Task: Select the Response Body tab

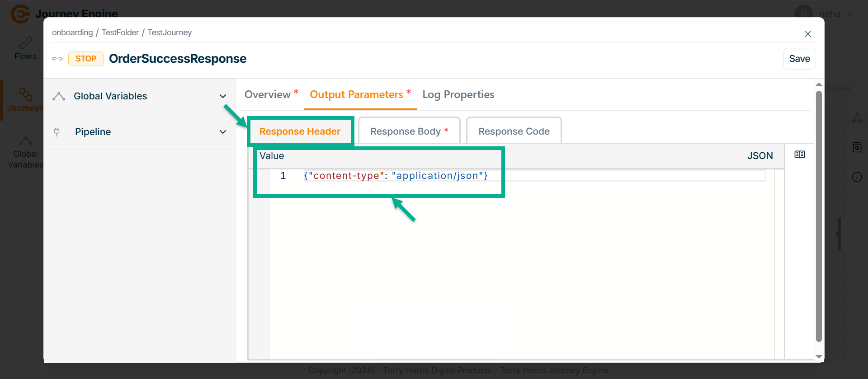Action: tap(409, 131)
